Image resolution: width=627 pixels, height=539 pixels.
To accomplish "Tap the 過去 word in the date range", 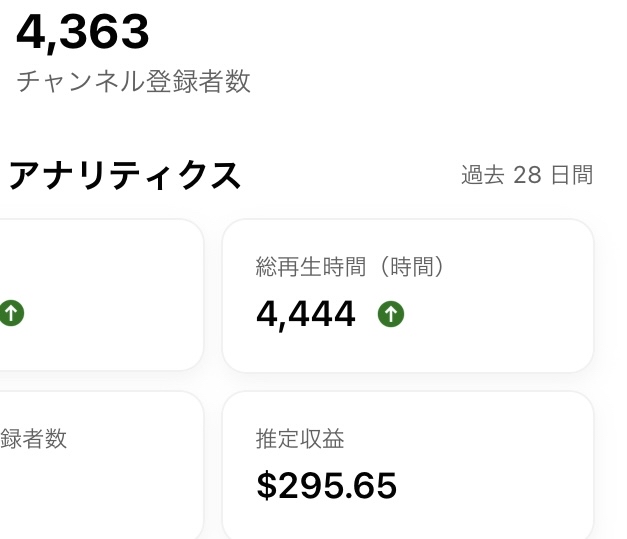I will point(483,175).
